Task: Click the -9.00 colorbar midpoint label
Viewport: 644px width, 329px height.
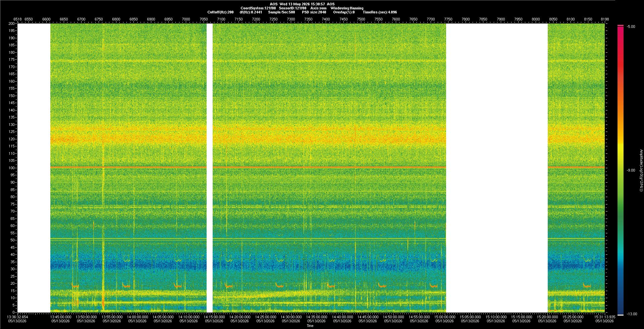Action: point(631,170)
